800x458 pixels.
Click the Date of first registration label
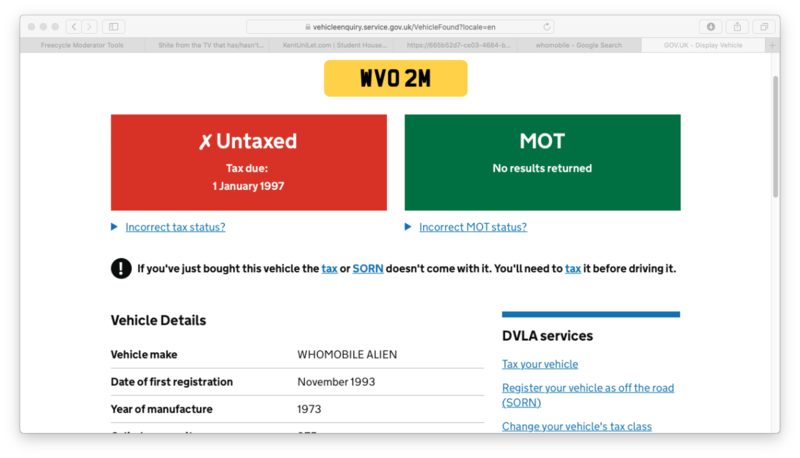[171, 382]
